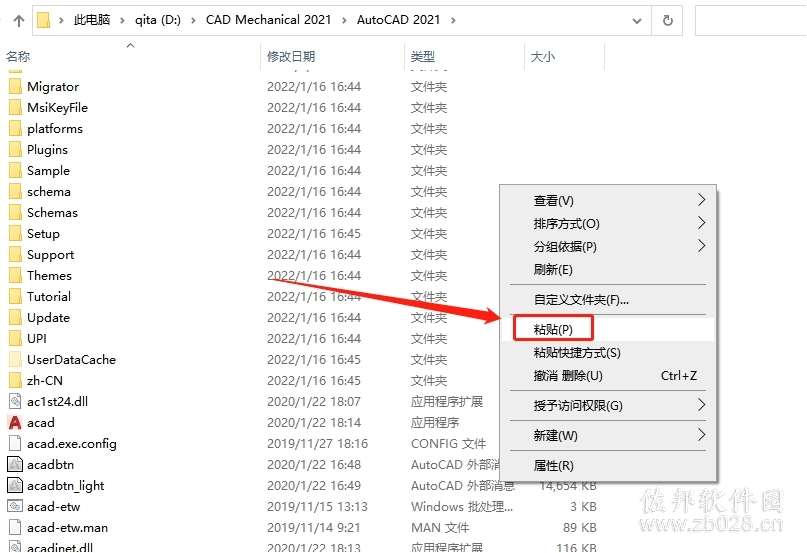The image size is (807, 553).
Task: Choose 撤消 删除(U) in context menu
Action: click(x=608, y=376)
